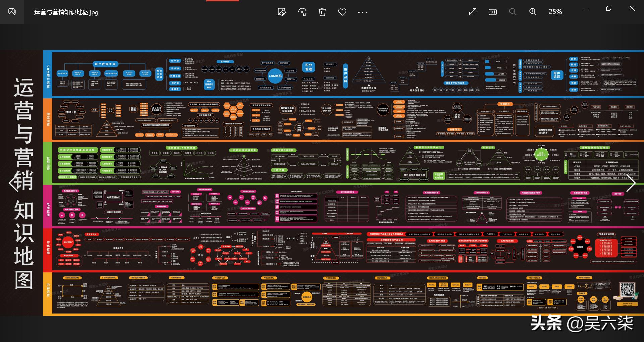The image size is (644, 342).
Task: Go to the previous image
Action: (13, 183)
